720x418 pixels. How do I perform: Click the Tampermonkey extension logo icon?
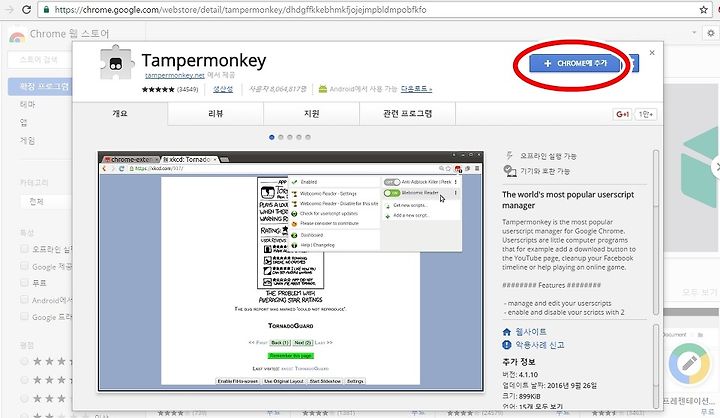point(117,62)
